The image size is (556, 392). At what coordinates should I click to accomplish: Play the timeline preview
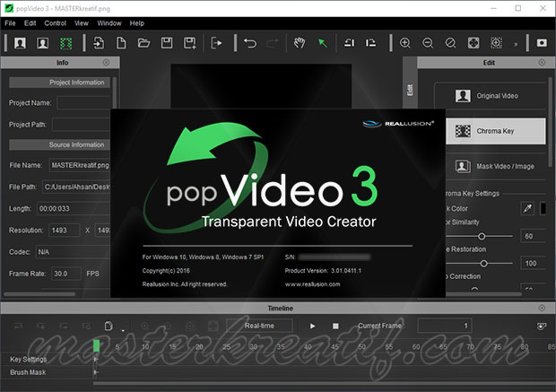312,326
